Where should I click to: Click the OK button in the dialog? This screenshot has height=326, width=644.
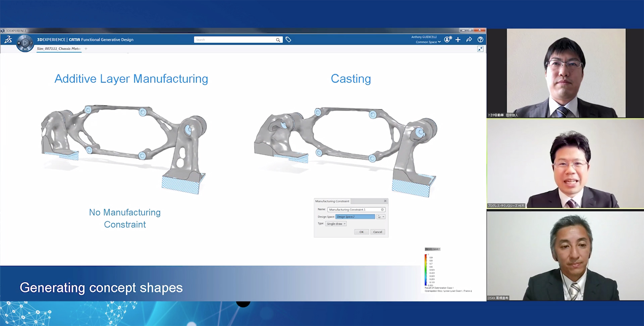tap(362, 232)
